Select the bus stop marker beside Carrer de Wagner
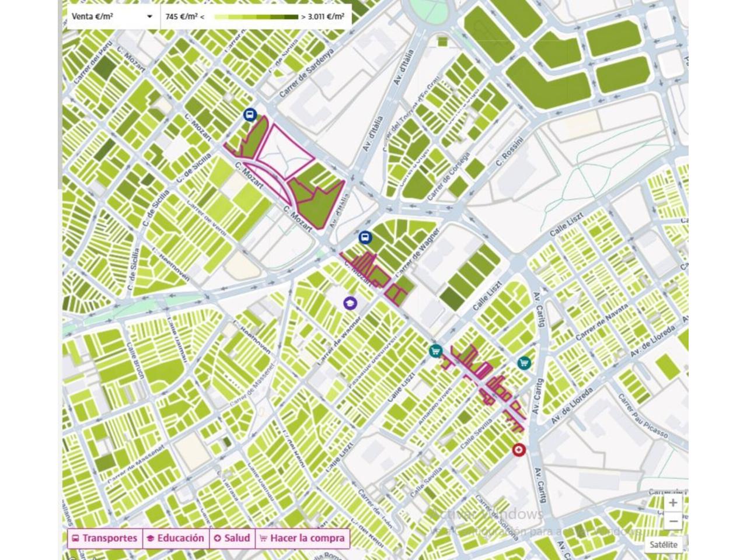Viewport: 747px width, 560px height. coord(365,237)
